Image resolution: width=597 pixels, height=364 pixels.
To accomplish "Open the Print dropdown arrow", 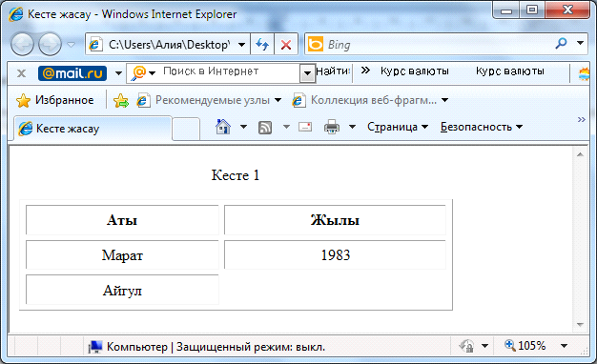I will [353, 127].
